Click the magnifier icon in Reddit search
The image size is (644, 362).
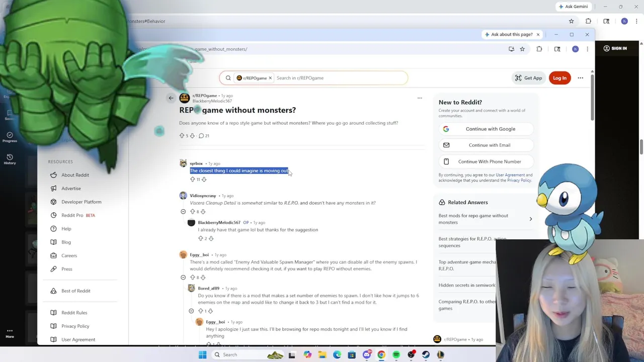click(228, 78)
